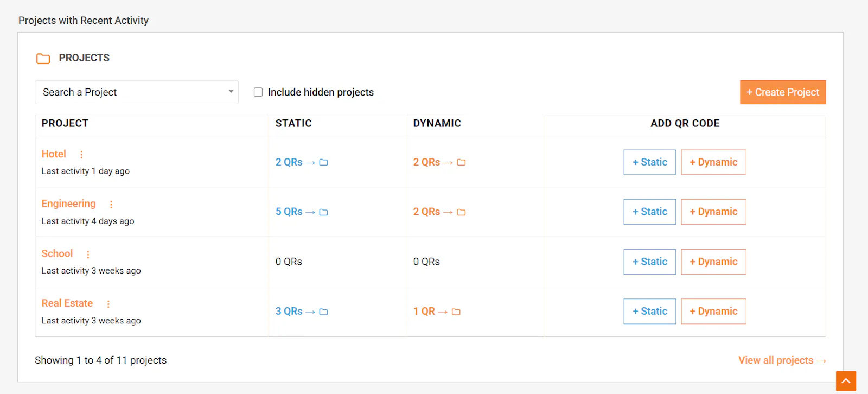Expand the Search a Project dropdown
This screenshot has height=394, width=868.
click(x=137, y=92)
